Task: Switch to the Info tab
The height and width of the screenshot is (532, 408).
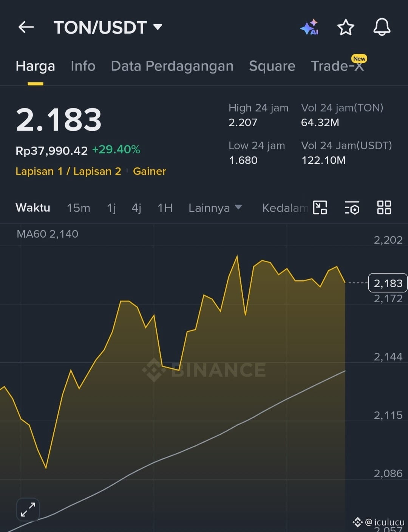Action: tap(83, 66)
